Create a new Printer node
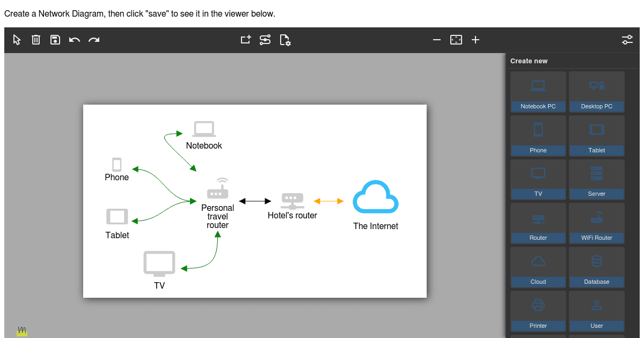Viewport: 644px width, 338px height. [x=538, y=311]
